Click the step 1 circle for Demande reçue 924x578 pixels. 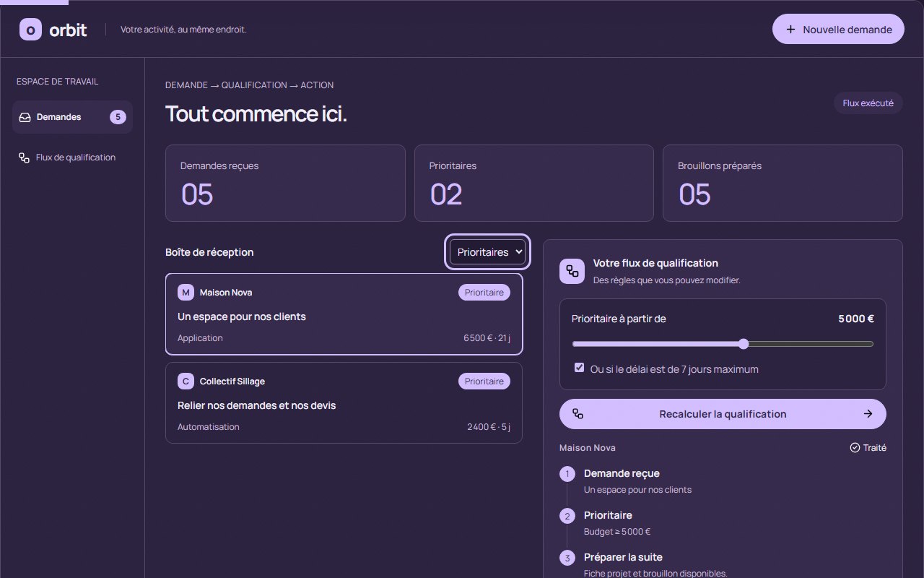(x=567, y=474)
